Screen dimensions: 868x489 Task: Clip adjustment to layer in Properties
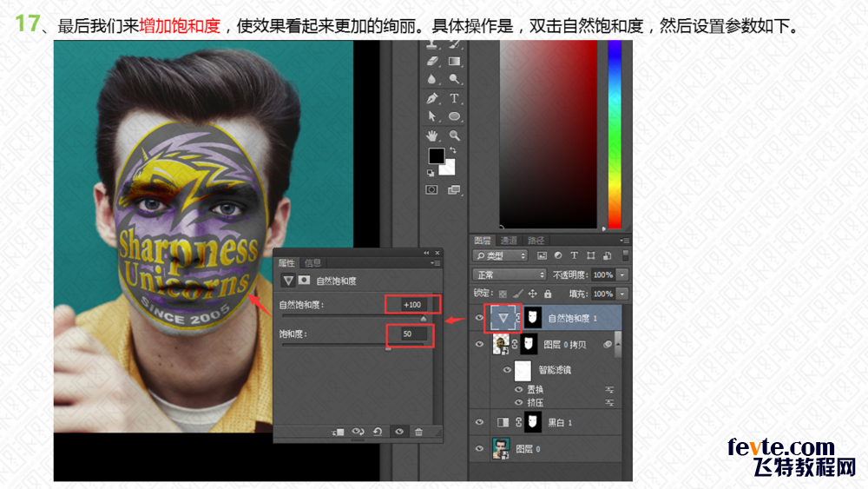[338, 432]
